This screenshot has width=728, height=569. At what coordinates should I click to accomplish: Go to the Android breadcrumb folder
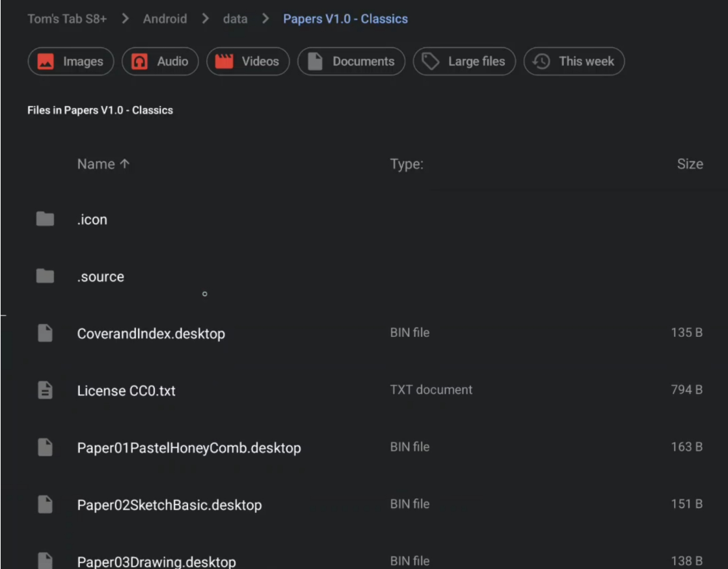pyautogui.click(x=165, y=19)
